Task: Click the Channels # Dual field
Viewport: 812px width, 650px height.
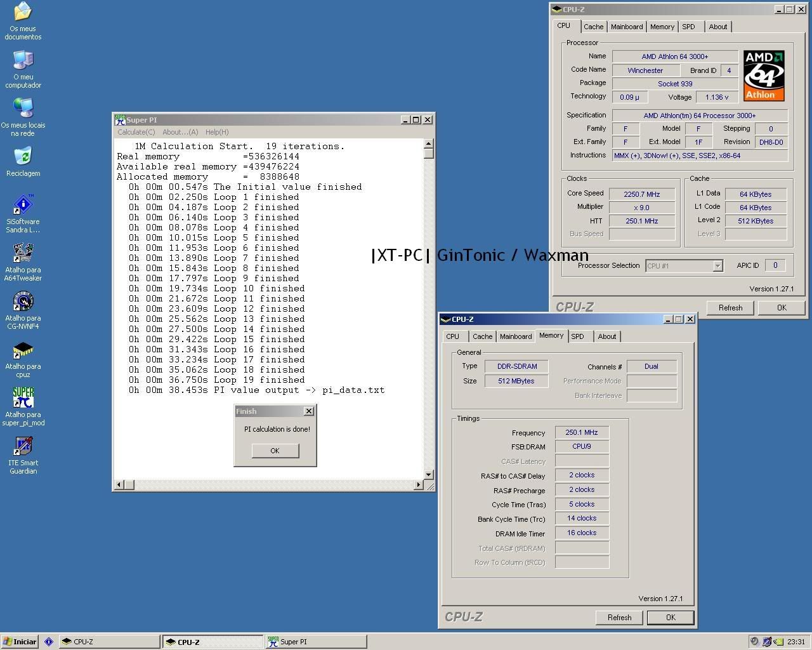Action: [652, 367]
